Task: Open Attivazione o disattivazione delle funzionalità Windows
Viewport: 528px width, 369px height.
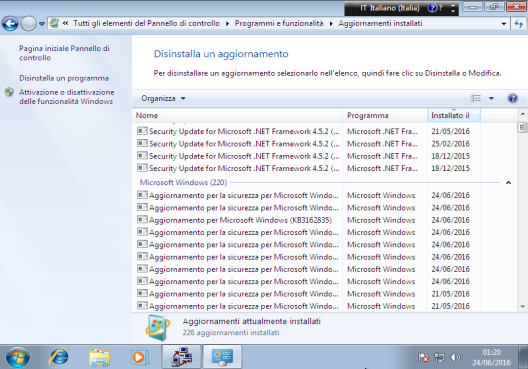Action: click(x=67, y=97)
